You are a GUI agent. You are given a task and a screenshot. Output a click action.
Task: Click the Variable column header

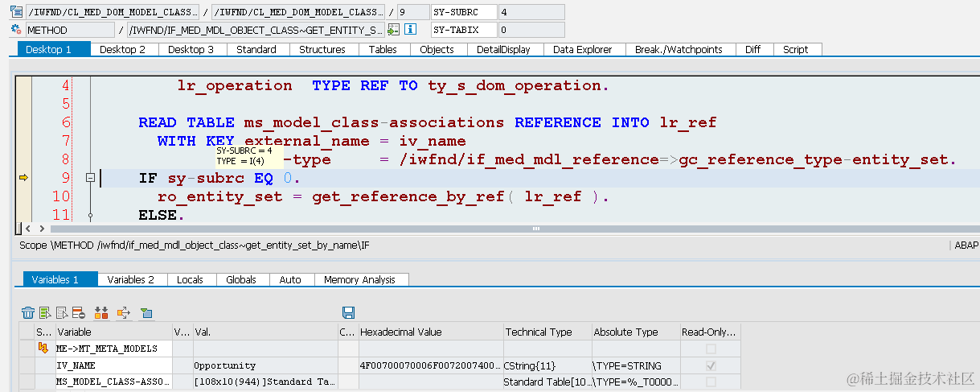(x=113, y=332)
